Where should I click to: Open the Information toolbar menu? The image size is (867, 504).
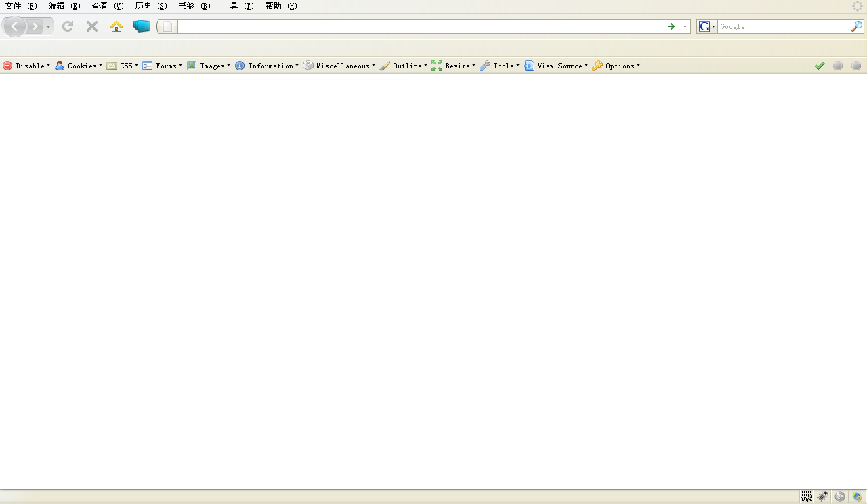(267, 66)
